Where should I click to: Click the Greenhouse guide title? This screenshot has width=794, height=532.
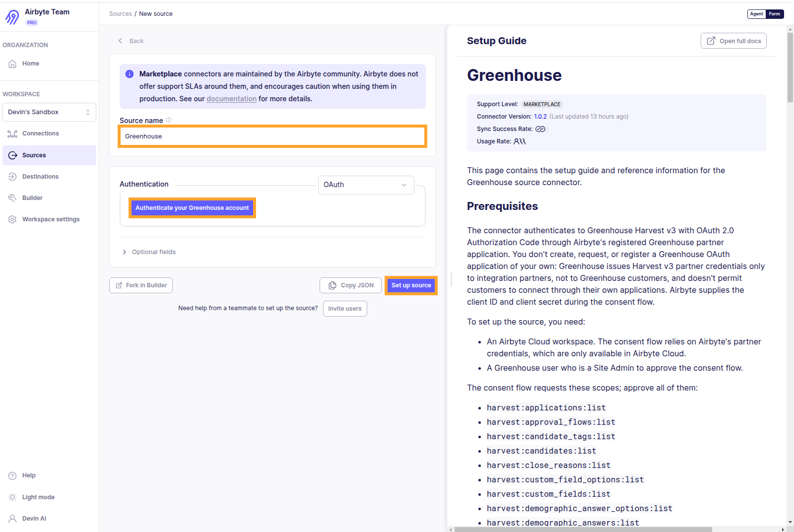[x=514, y=75]
